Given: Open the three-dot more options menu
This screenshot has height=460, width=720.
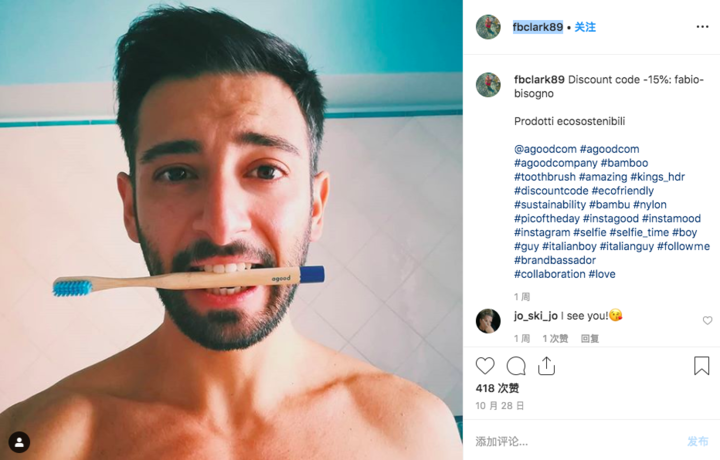Looking at the screenshot, I should (702, 27).
